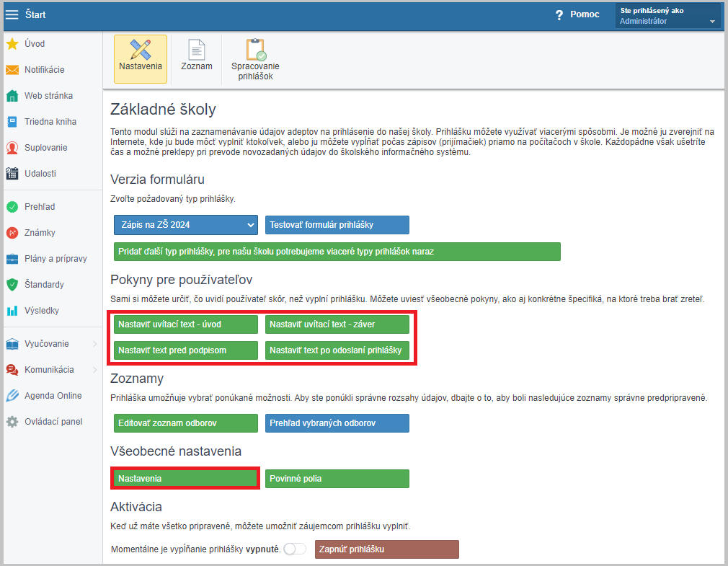Image resolution: width=728 pixels, height=566 pixels.
Task: Click the Základné školy heading
Action: [163, 110]
